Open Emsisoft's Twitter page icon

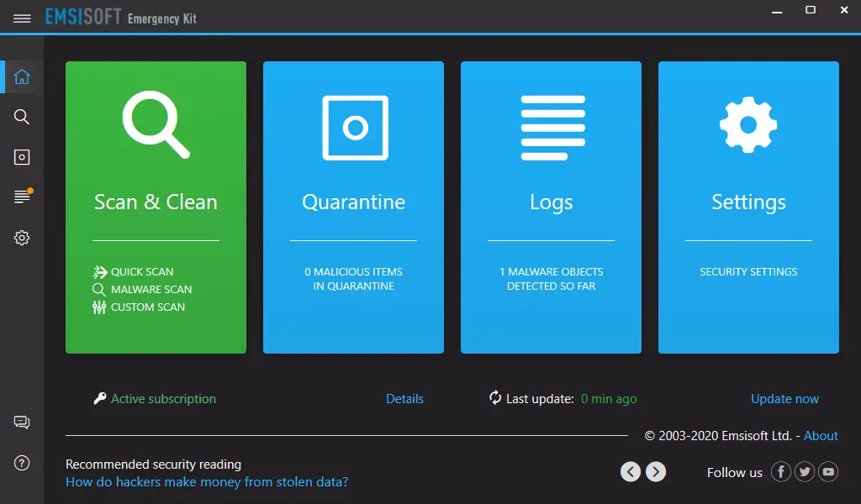(x=805, y=471)
